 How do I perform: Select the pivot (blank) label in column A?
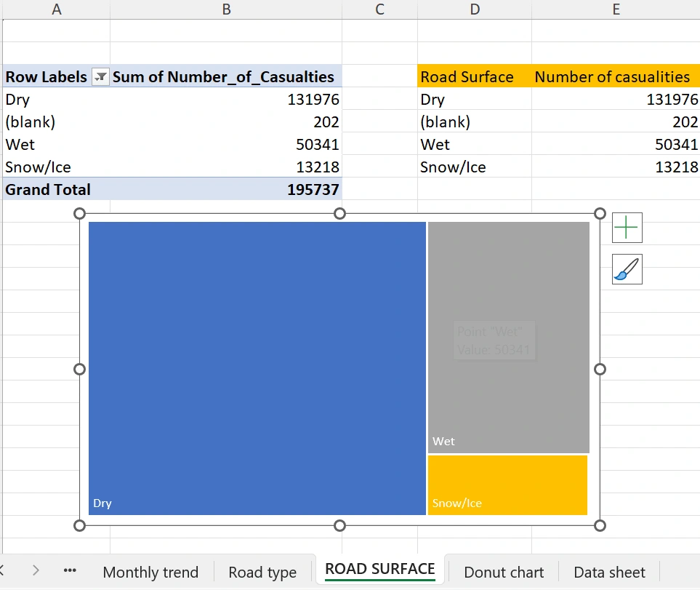click(x=56, y=121)
